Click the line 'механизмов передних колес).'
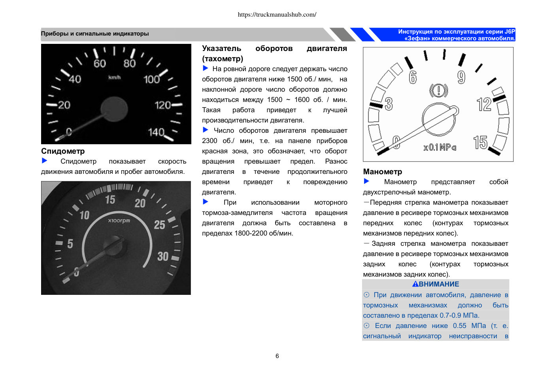The image size is (555, 392). pos(411,233)
